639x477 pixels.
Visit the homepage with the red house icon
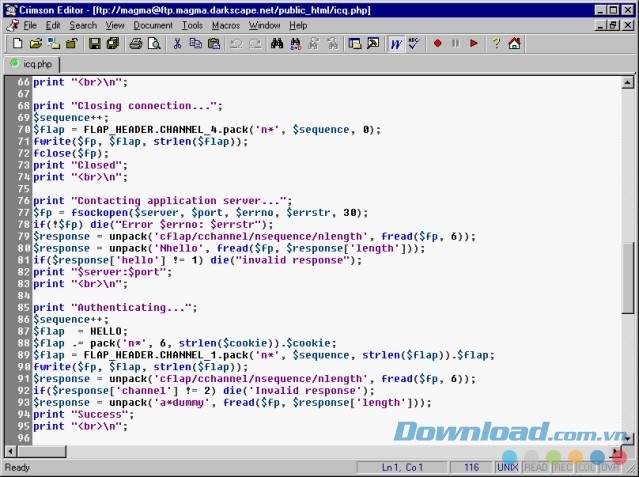point(514,43)
